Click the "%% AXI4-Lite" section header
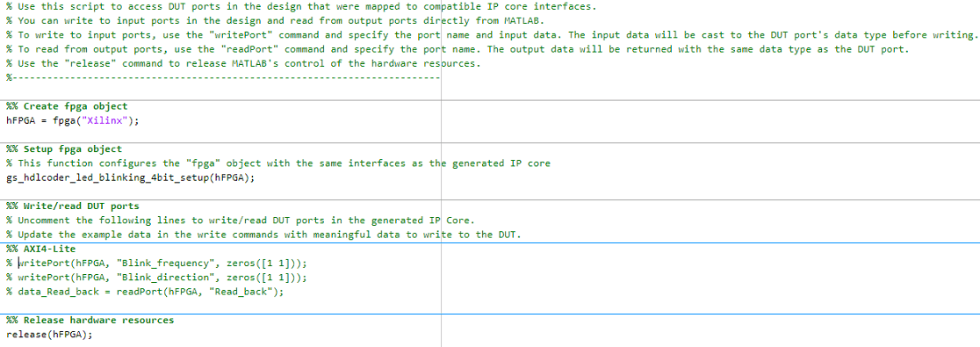This screenshot has height=347, width=980. click(x=40, y=249)
